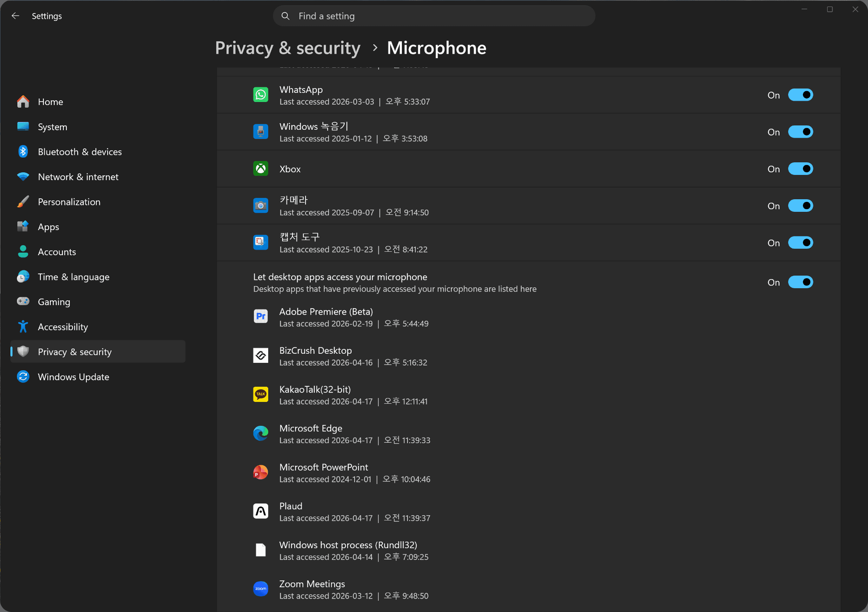
Task: Click the Find a setting search box
Action: [x=434, y=16]
